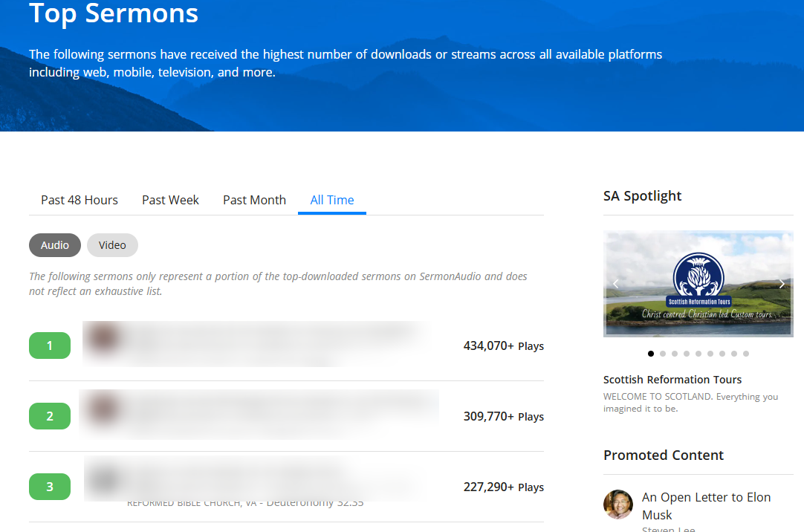
Task: Select the first carousel pagination dot
Action: [x=651, y=354]
